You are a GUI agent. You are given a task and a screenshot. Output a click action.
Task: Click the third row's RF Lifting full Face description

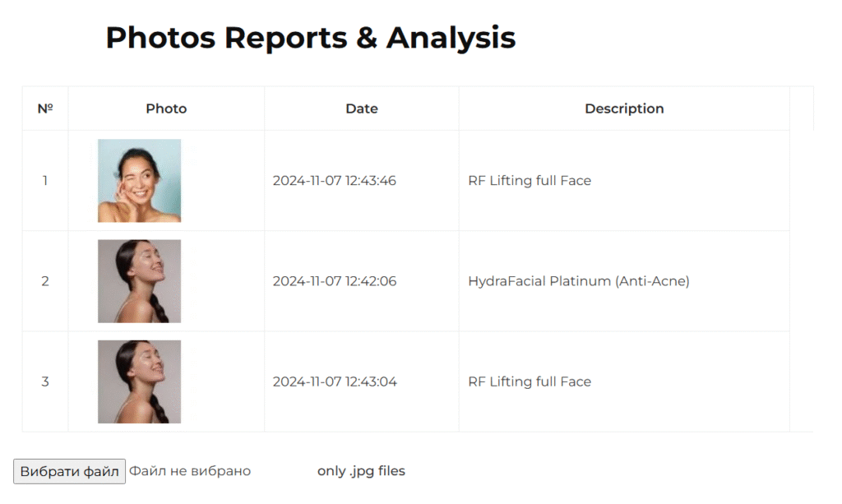click(x=530, y=381)
